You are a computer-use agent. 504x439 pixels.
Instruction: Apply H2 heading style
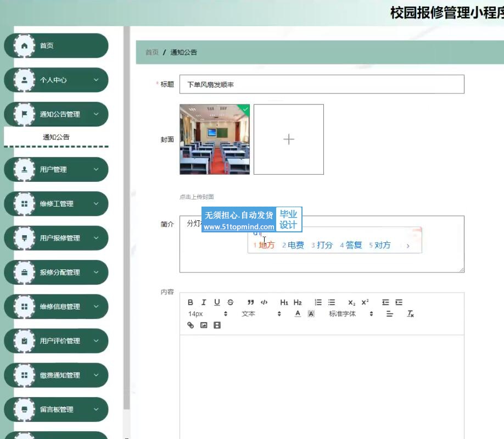pos(298,302)
